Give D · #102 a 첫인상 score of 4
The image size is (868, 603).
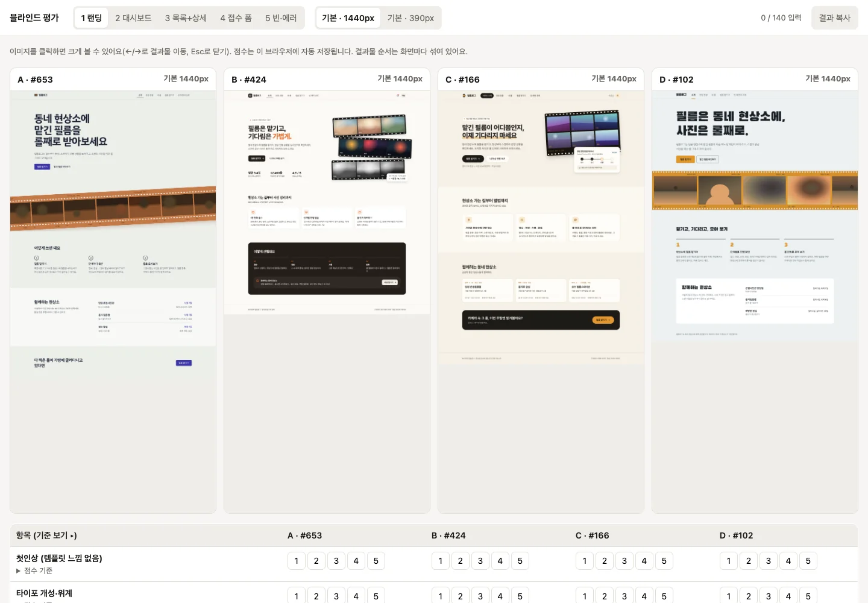coord(788,561)
